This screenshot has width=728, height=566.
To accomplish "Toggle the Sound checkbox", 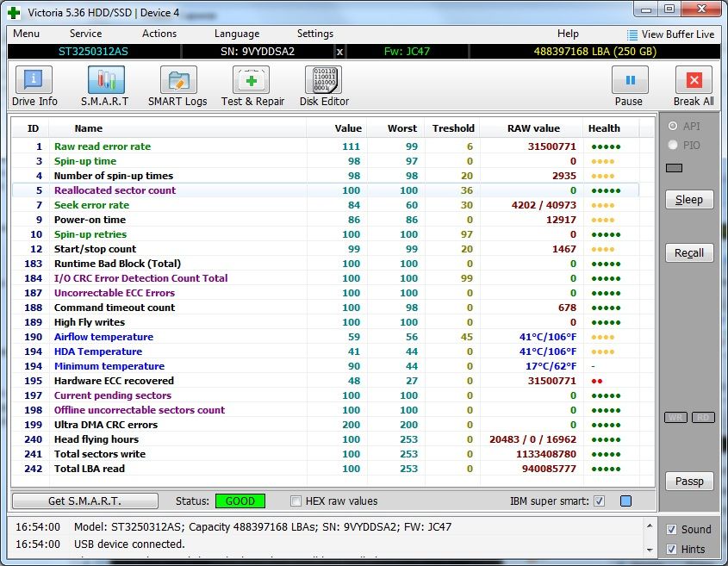I will click(x=671, y=529).
